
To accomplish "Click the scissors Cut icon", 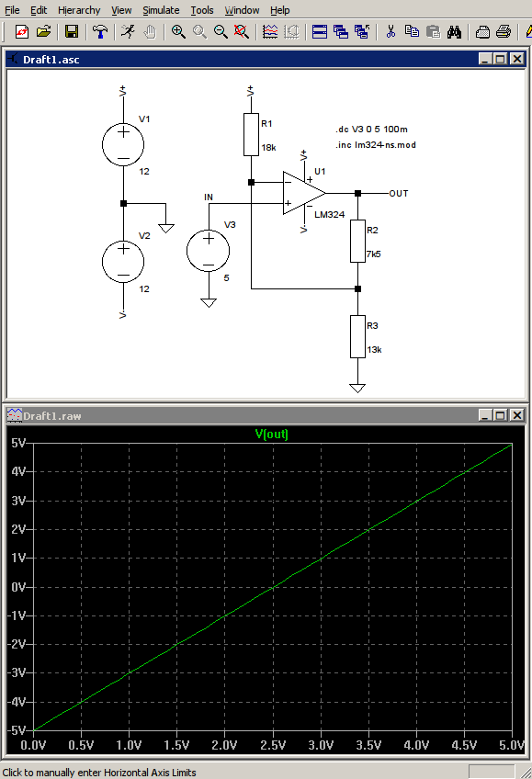I will point(391,32).
